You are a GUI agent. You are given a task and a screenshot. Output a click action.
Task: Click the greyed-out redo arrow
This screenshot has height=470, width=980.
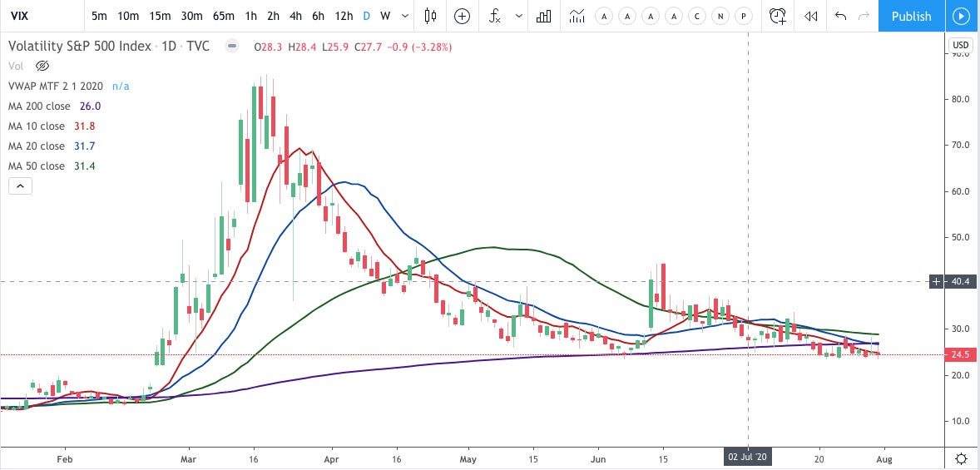click(864, 17)
